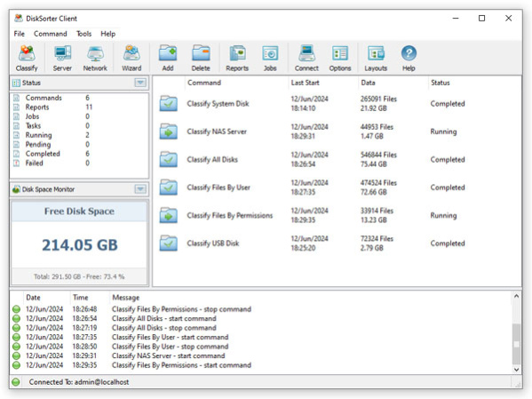532x399 pixels.
Task: Open the Options toolbar icon
Action: 340,53
